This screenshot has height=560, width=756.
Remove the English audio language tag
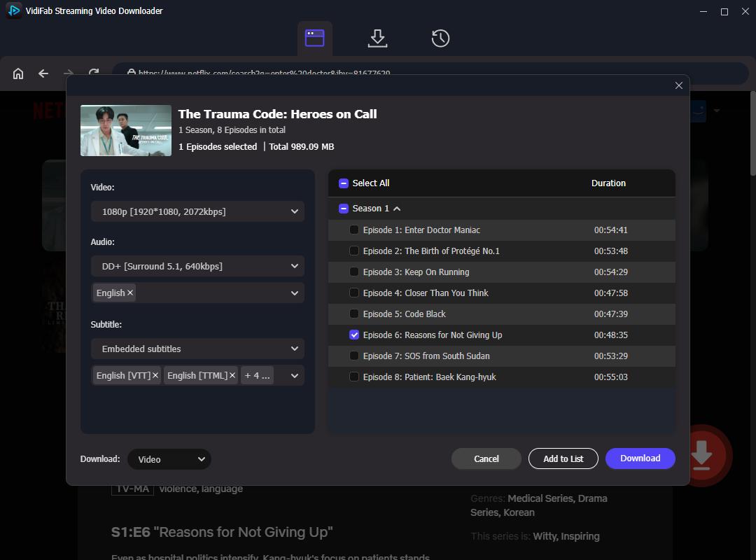[x=130, y=293]
